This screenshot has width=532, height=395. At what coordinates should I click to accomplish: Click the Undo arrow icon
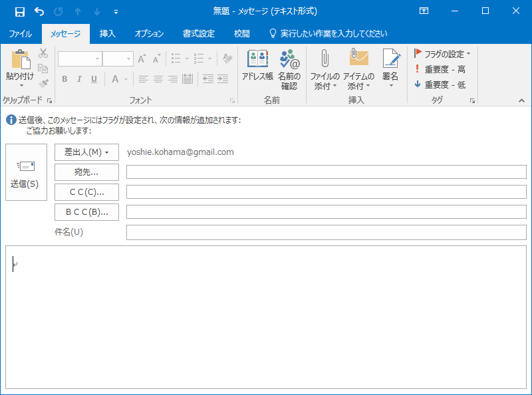(39, 11)
